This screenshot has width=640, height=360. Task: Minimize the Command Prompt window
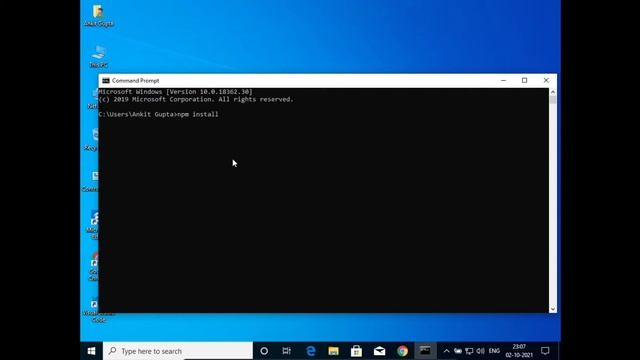(x=503, y=80)
